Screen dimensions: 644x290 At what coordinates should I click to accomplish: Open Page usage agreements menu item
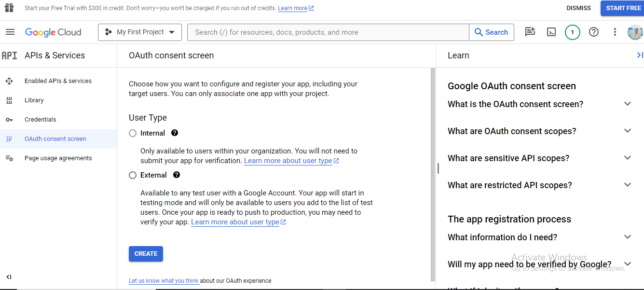click(x=58, y=158)
